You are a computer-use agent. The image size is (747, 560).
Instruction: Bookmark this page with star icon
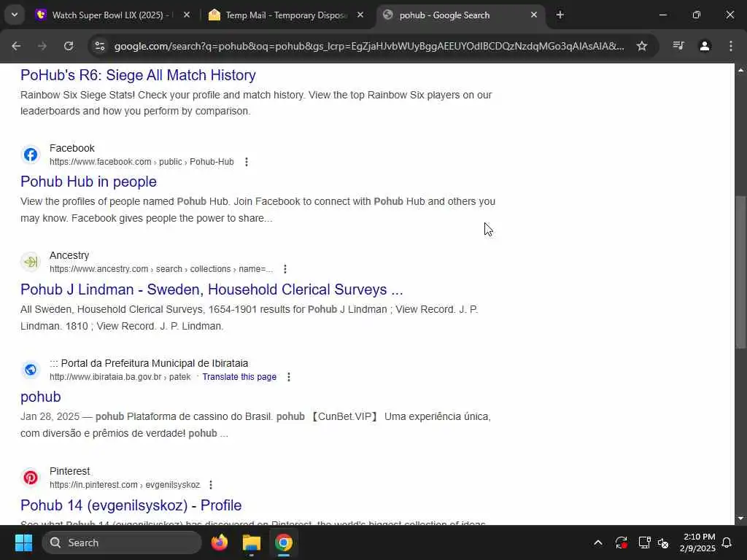point(642,46)
